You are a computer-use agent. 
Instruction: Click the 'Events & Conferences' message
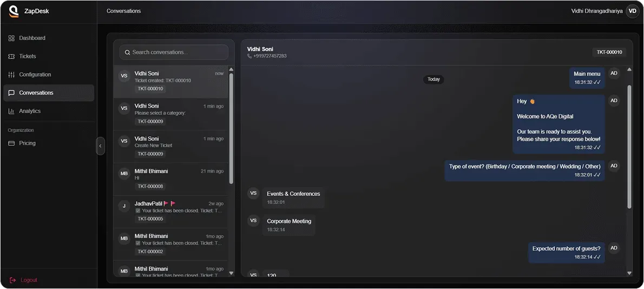(x=293, y=198)
